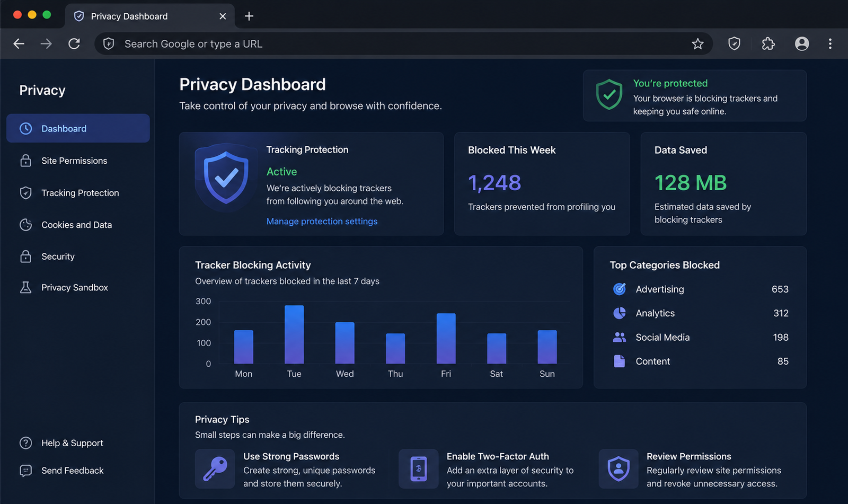The width and height of the screenshot is (848, 504).
Task: Go to Tracking Protection in the sidebar
Action: coord(78,193)
